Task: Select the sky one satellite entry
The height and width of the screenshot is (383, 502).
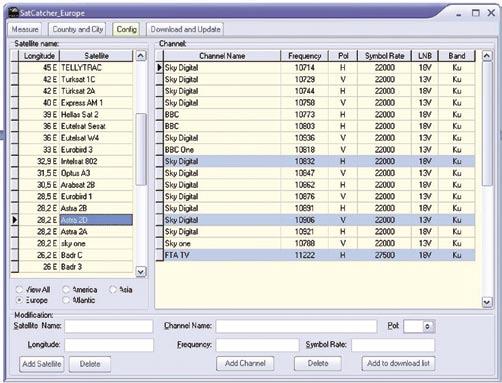Action: tap(76, 243)
